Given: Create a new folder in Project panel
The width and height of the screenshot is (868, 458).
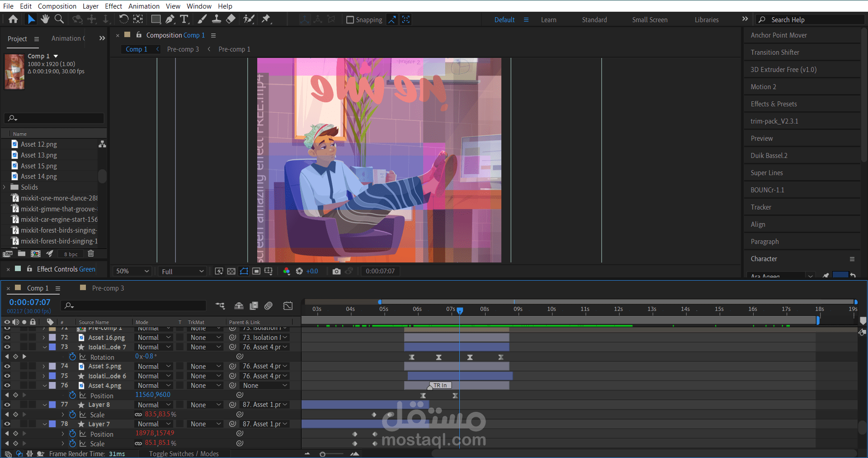Looking at the screenshot, I should pyautogui.click(x=21, y=254).
